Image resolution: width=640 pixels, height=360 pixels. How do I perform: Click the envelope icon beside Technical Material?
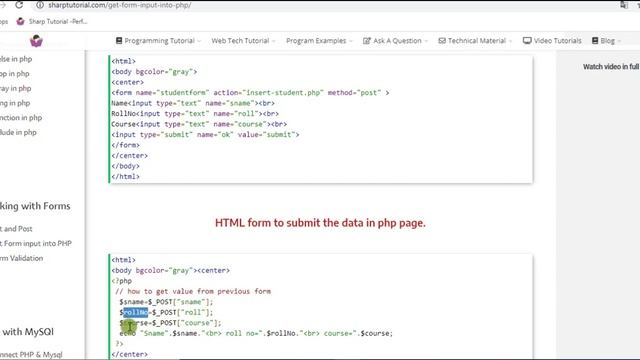[x=442, y=40]
